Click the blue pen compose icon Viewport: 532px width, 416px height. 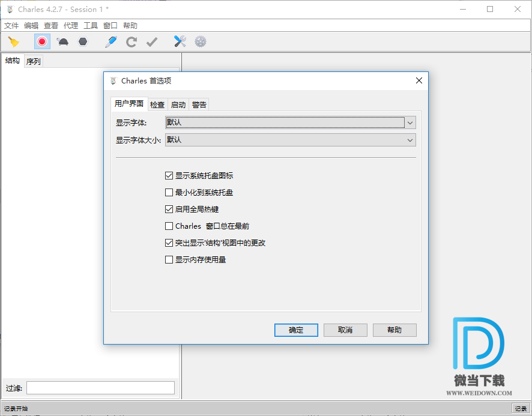pyautogui.click(x=111, y=42)
